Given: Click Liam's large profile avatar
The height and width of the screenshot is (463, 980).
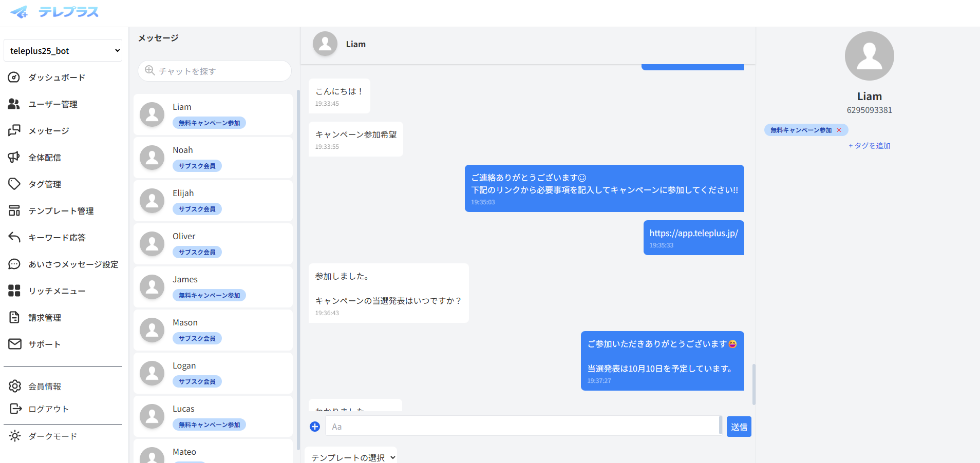Looking at the screenshot, I should click(x=870, y=56).
